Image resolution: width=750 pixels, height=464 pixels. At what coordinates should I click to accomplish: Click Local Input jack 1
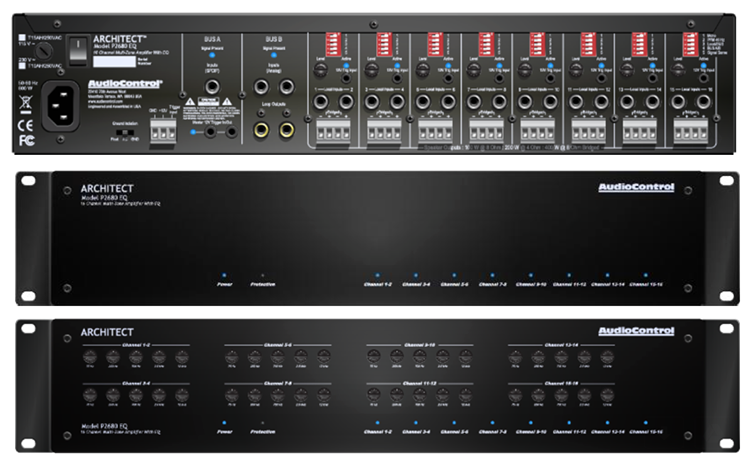coord(320,101)
